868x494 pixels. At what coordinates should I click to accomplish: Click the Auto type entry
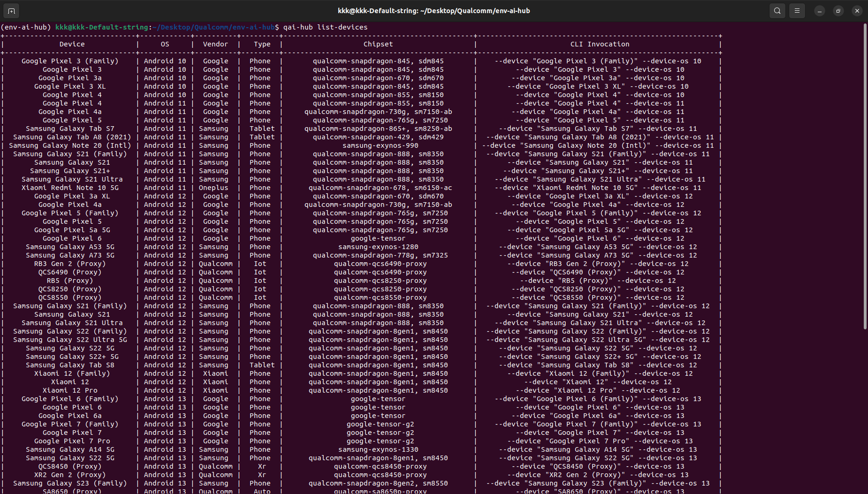(262, 491)
